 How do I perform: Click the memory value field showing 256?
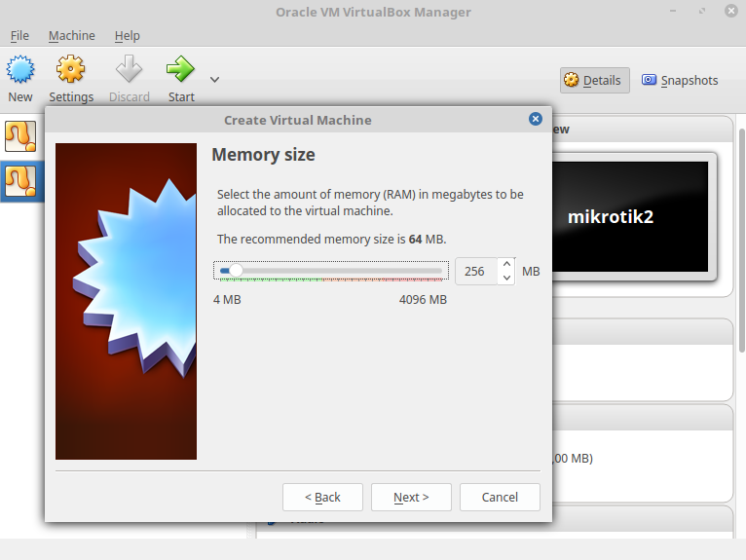coord(476,271)
